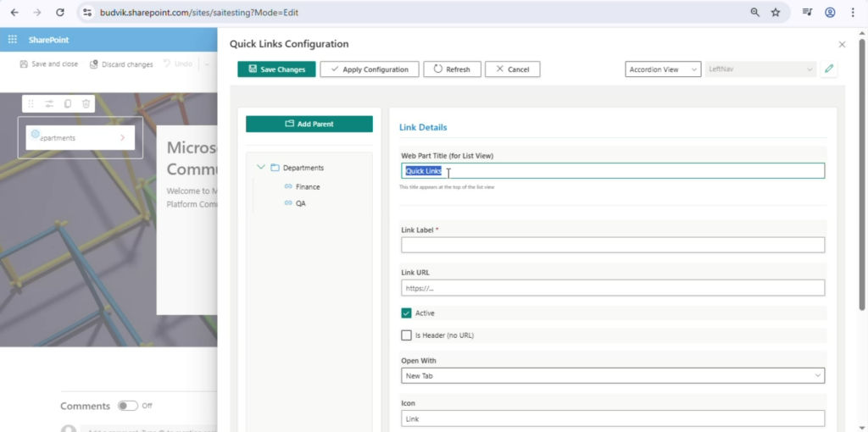Expand the Open With New Tab dropdown

click(612, 375)
